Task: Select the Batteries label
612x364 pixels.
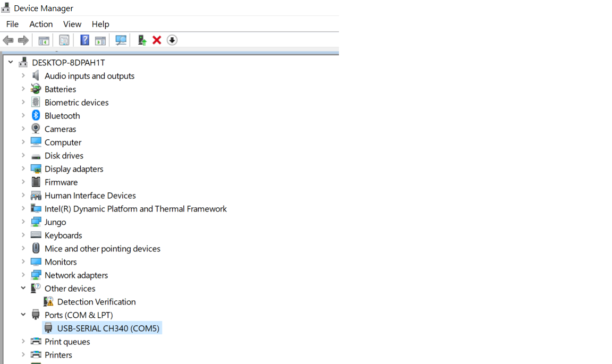Action: (x=60, y=89)
